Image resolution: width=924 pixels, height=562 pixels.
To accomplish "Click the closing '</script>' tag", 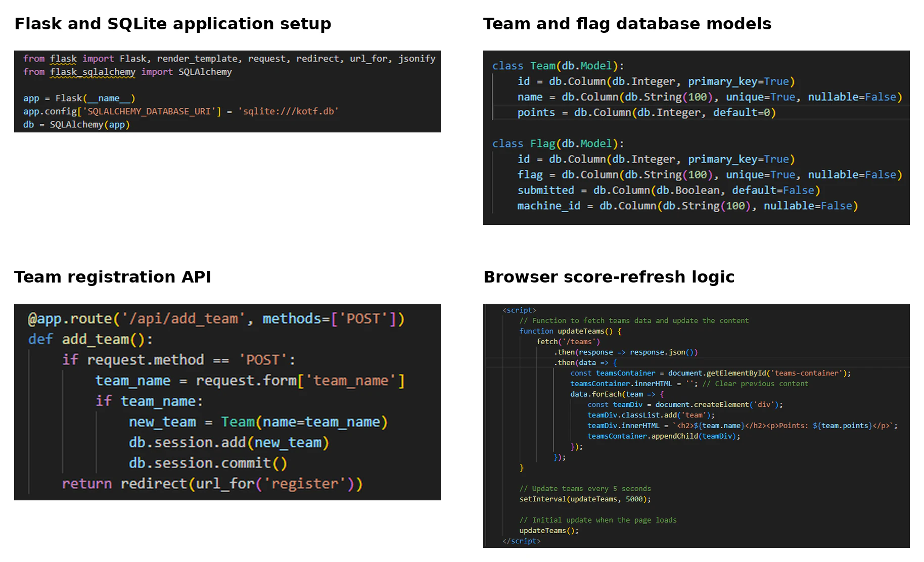I will point(522,541).
